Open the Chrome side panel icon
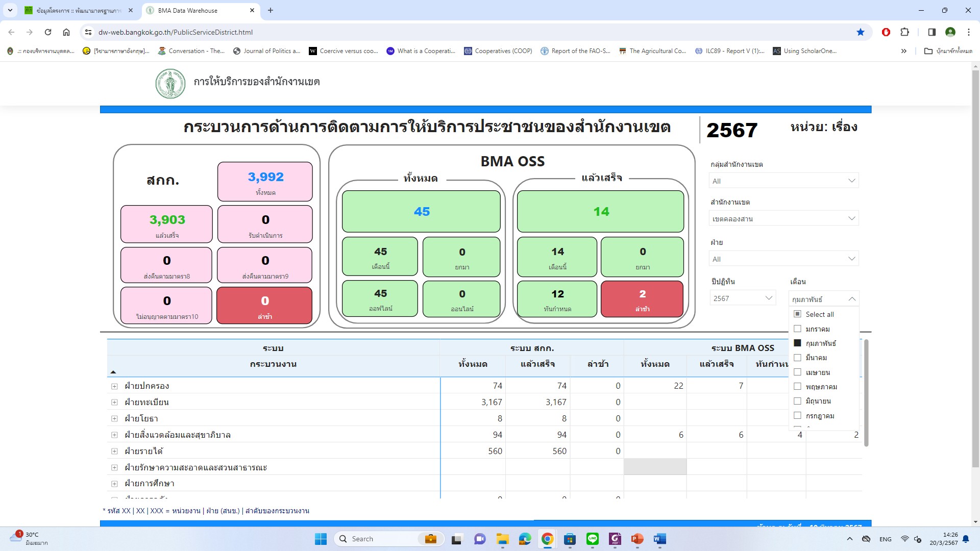Image resolution: width=980 pixels, height=551 pixels. tap(932, 32)
